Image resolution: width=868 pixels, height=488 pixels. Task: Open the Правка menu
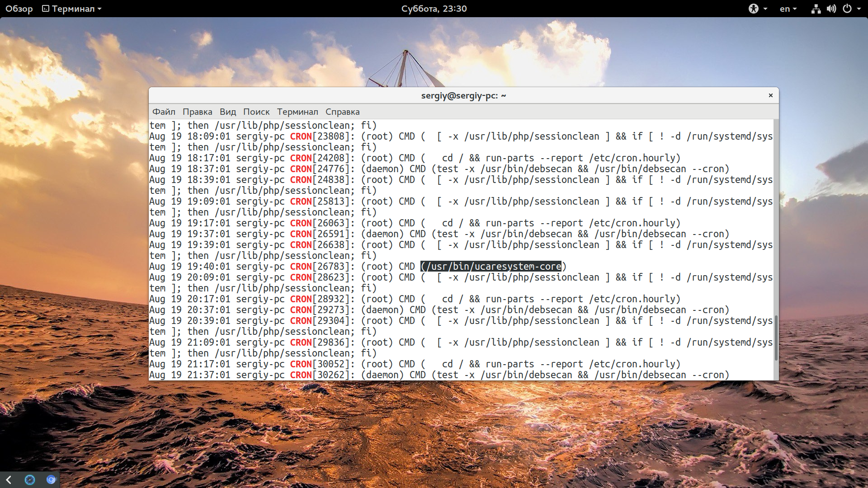click(x=197, y=112)
